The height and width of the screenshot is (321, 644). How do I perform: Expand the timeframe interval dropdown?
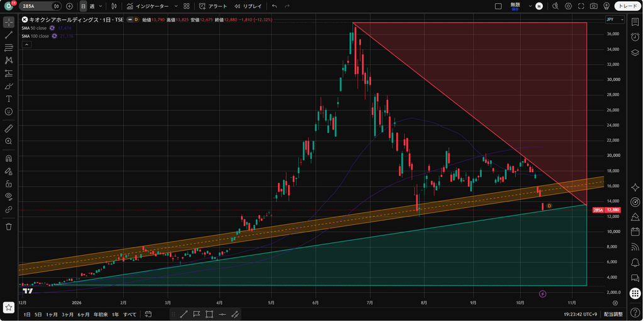(x=101, y=6)
